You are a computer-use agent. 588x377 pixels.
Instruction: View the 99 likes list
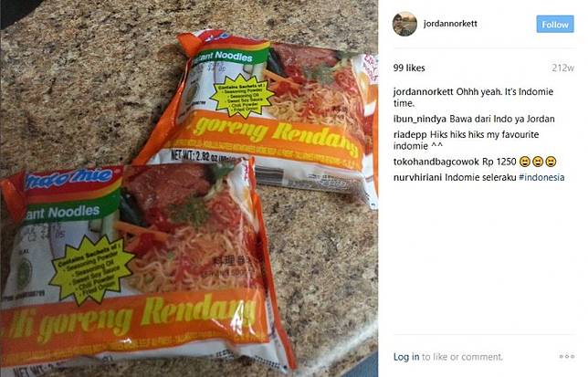pyautogui.click(x=409, y=68)
